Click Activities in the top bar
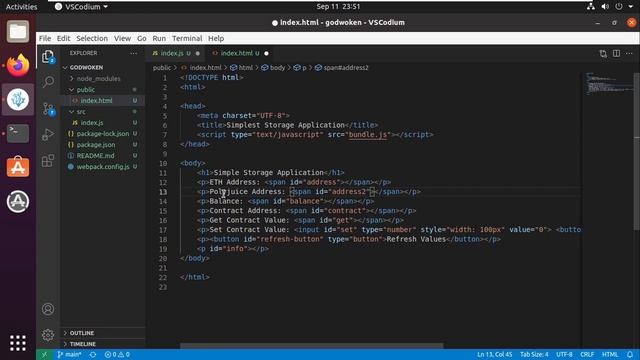The width and height of the screenshot is (640, 360). [21, 7]
